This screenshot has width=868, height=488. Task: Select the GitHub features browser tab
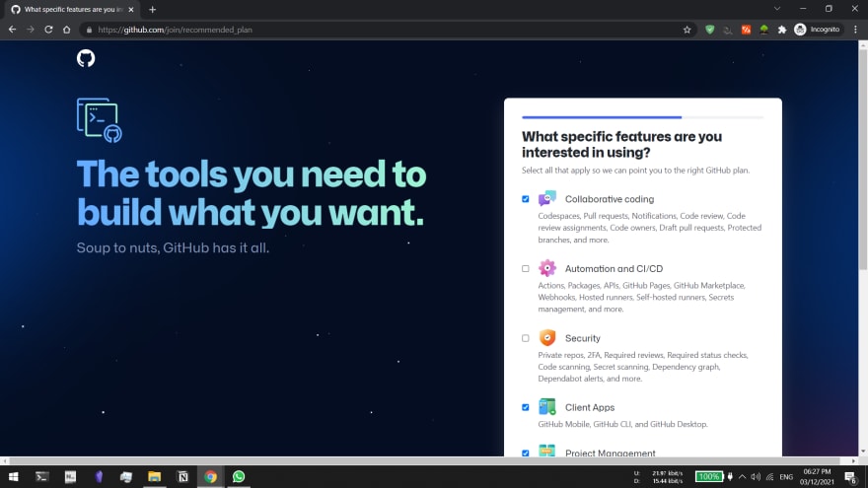(72, 10)
